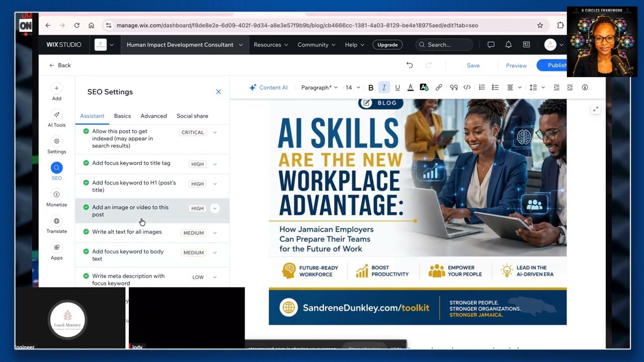Click the info icon in the editor toolbar
Screen dimensions: 644x362
click(x=585, y=87)
